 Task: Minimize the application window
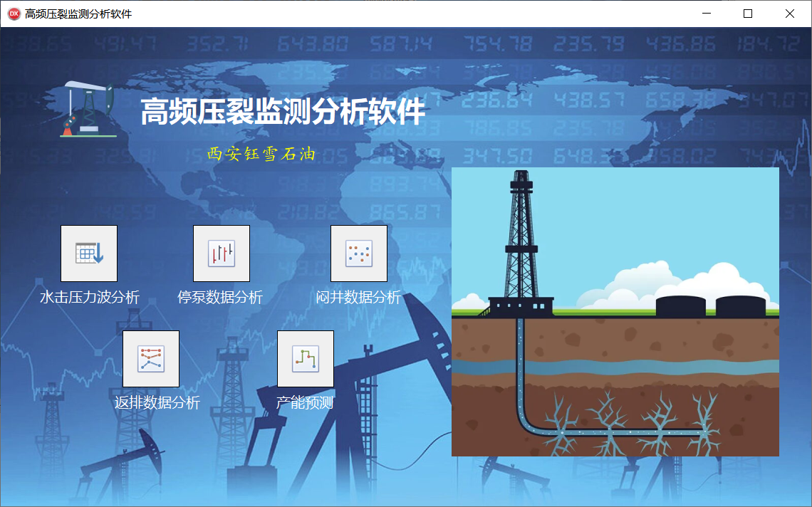tap(707, 14)
